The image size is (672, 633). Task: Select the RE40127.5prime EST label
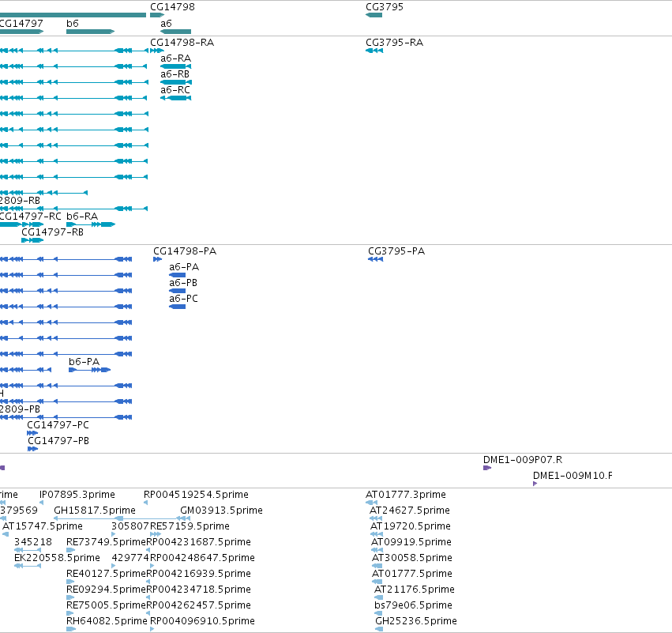(107, 574)
